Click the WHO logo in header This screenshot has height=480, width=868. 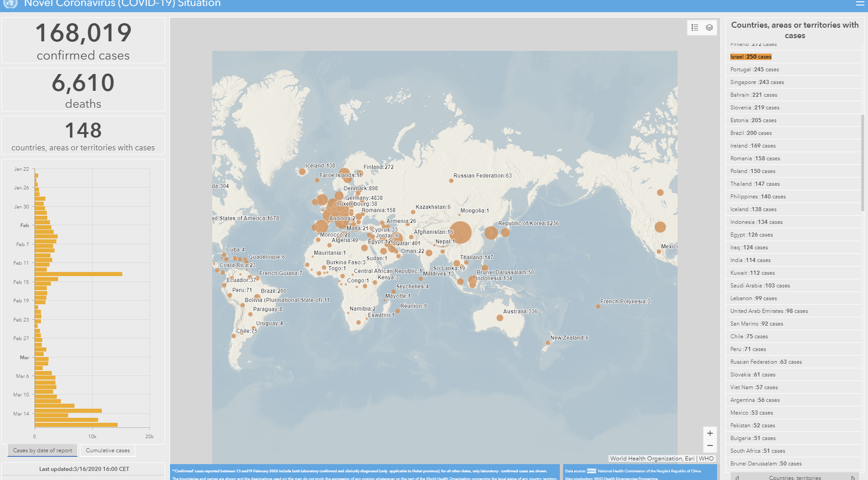pos(10,4)
